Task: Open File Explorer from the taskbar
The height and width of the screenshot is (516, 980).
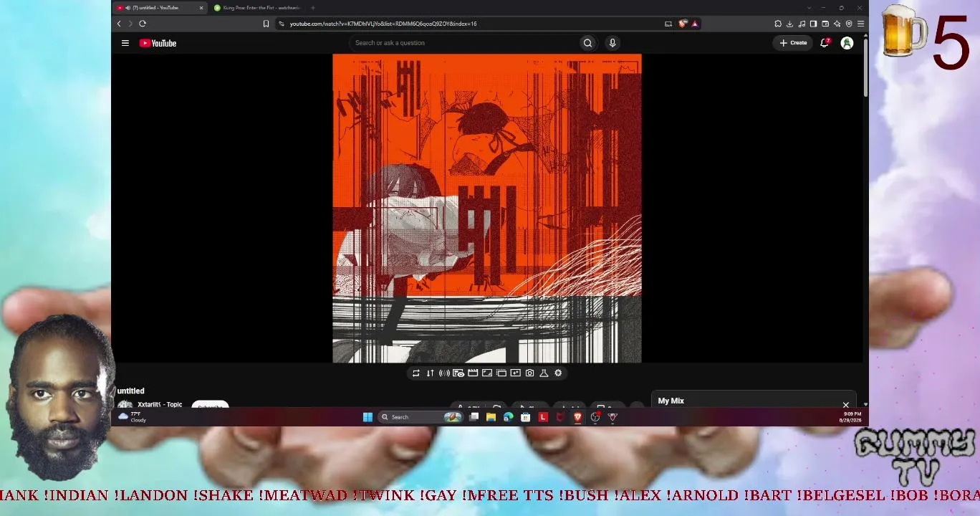Action: 491,417
